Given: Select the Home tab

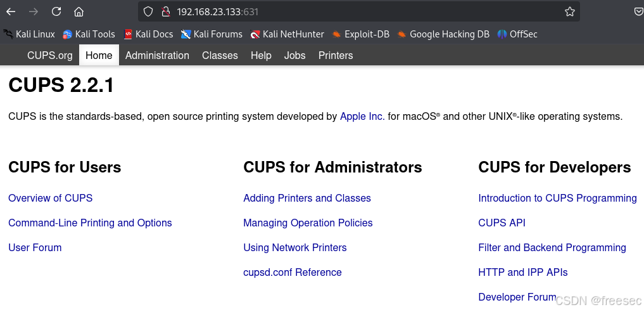Looking at the screenshot, I should [99, 56].
